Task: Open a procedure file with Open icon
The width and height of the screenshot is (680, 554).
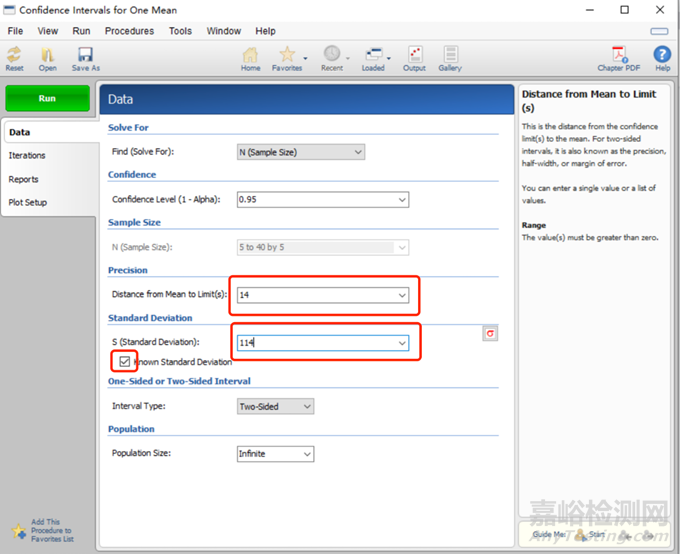Action: tap(47, 56)
